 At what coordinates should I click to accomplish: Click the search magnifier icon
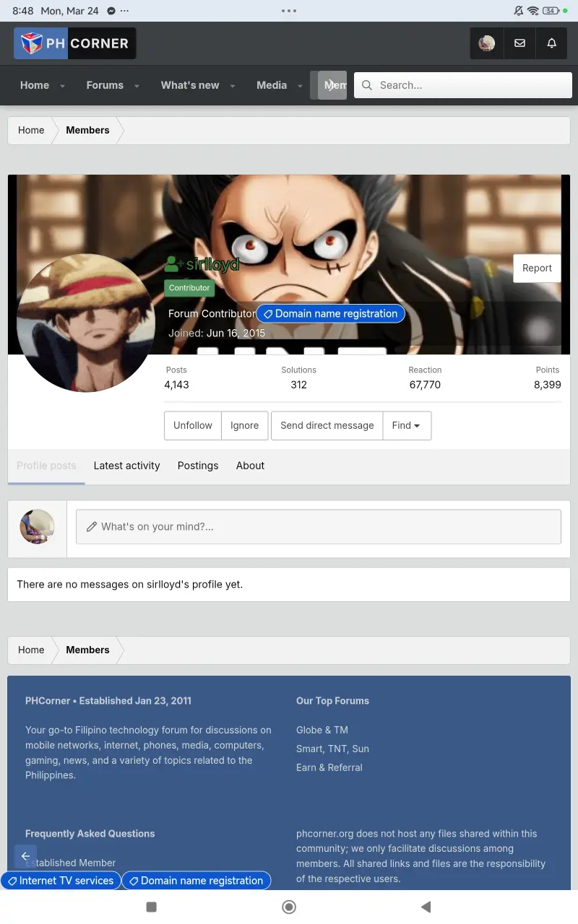pos(367,85)
